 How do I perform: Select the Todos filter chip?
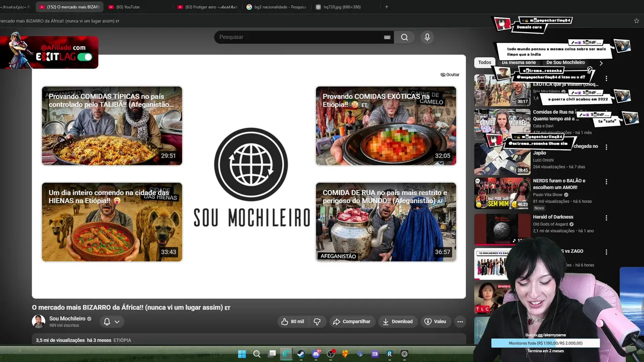pos(485,62)
